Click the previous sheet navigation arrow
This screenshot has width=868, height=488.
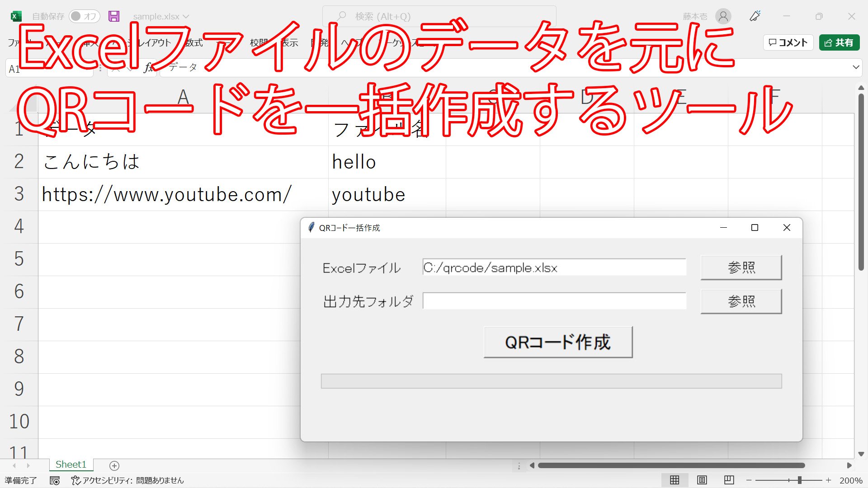14,465
